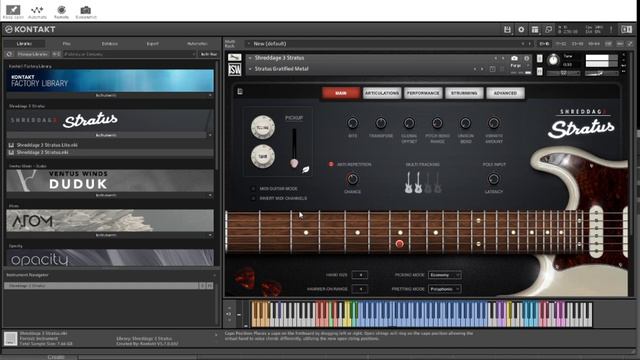Toggle the upper instrument mute button beside tune knob

tap(540, 59)
